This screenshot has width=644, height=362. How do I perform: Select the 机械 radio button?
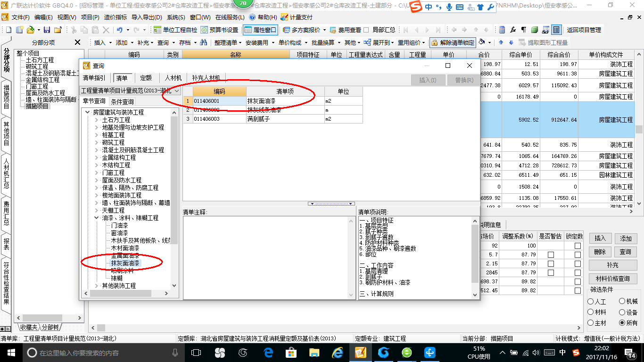pyautogui.click(x=622, y=302)
